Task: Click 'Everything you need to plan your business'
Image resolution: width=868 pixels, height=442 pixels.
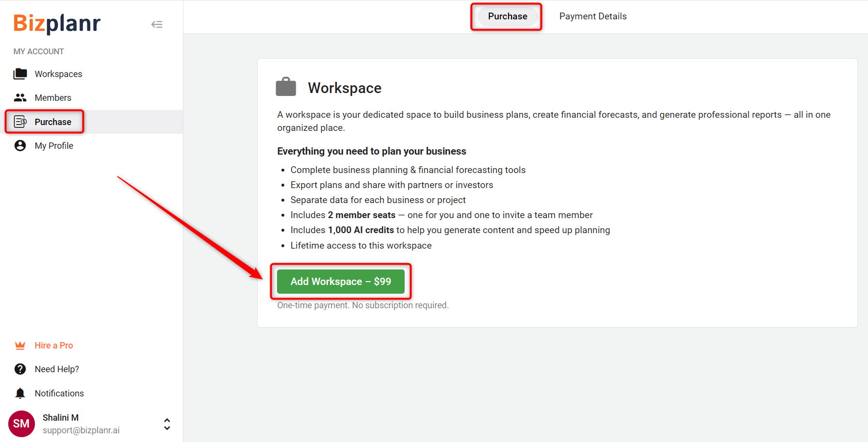Action: click(x=372, y=151)
